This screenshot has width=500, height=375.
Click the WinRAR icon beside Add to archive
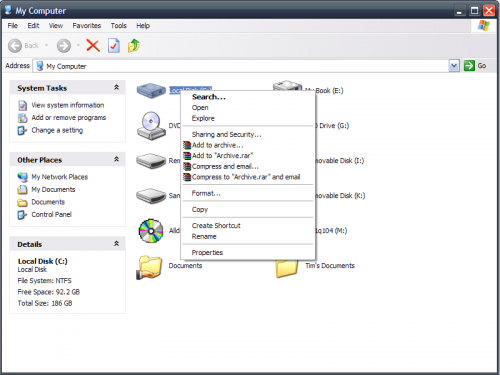click(187, 145)
